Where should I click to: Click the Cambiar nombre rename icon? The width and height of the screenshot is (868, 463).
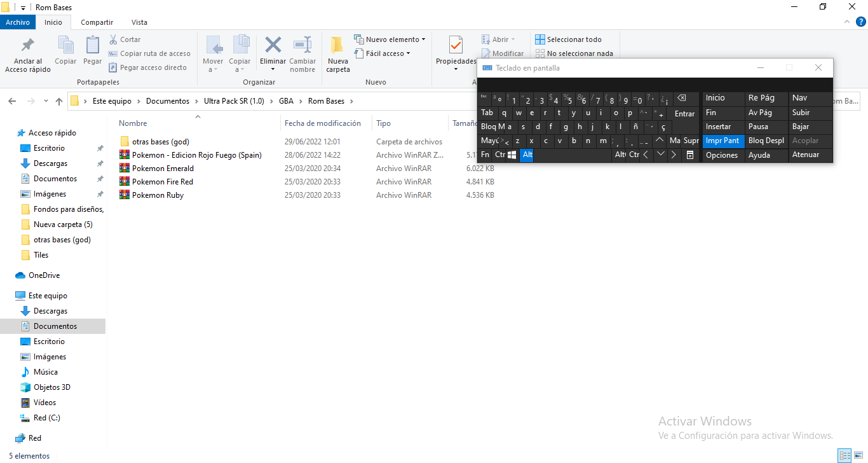coord(302,46)
